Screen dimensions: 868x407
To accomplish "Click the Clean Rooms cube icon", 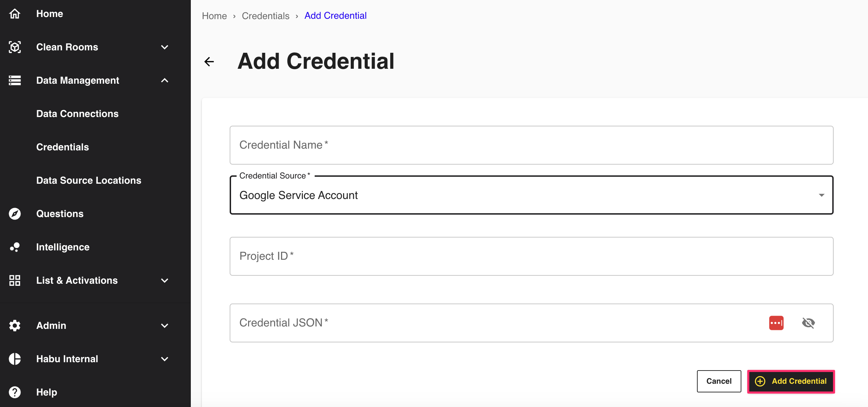I will pyautogui.click(x=15, y=47).
